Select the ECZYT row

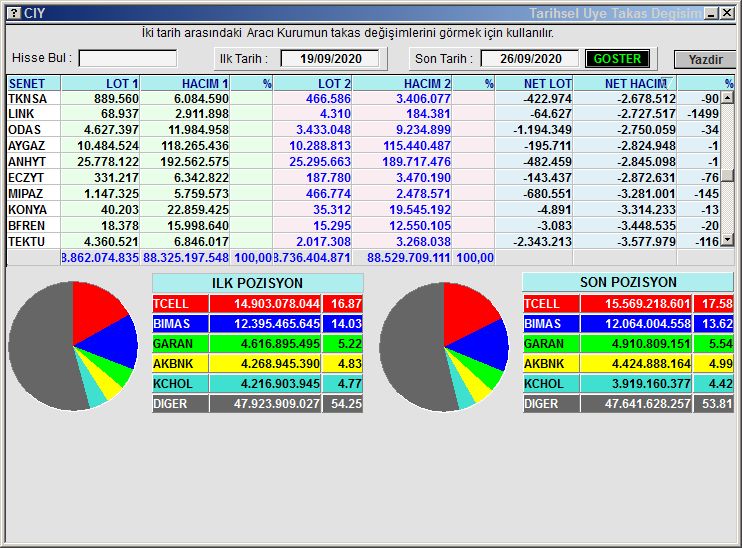pos(363,178)
